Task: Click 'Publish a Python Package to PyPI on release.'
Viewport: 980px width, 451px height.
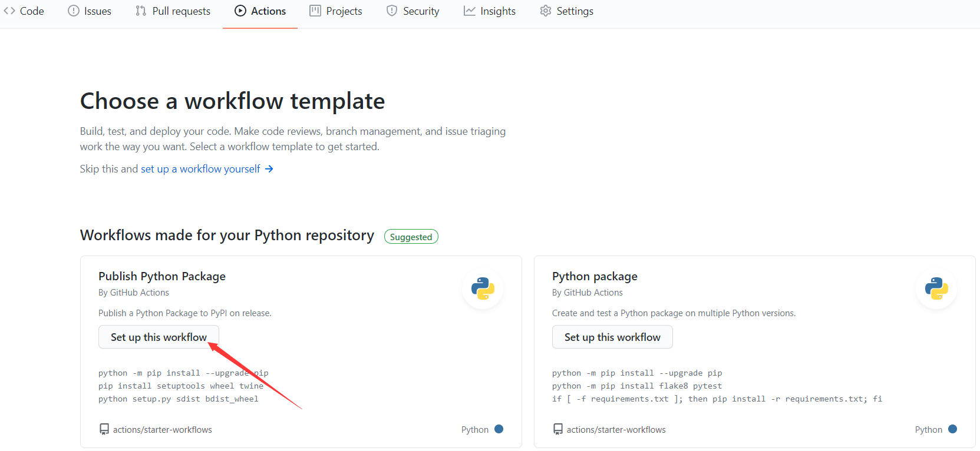Action: tap(185, 313)
